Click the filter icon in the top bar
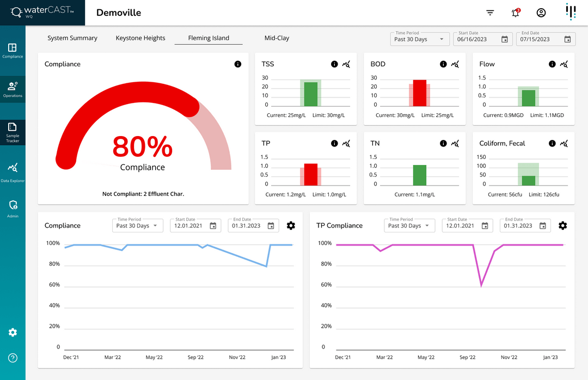Image resolution: width=588 pixels, height=380 pixels. [x=490, y=12]
